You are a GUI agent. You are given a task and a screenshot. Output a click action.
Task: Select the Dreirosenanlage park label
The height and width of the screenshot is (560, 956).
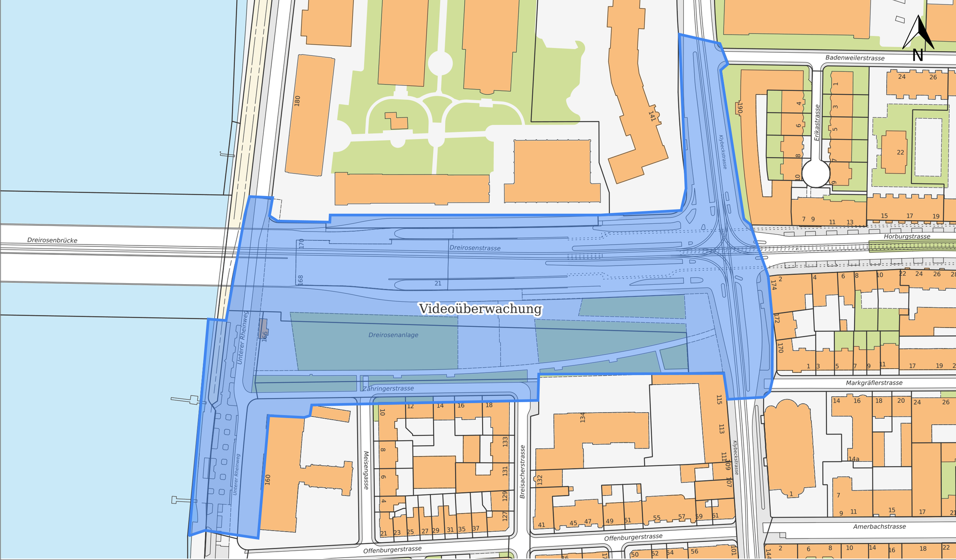point(393,335)
